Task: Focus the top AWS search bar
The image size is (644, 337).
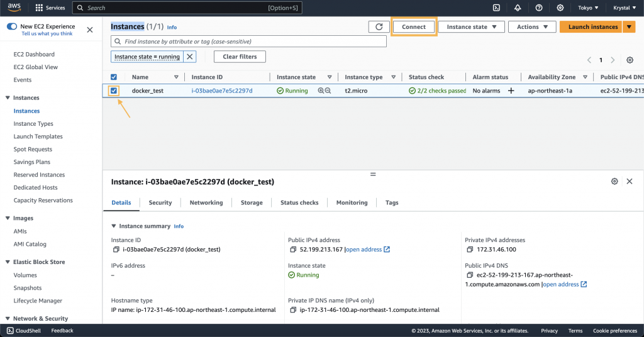Action: [187, 8]
